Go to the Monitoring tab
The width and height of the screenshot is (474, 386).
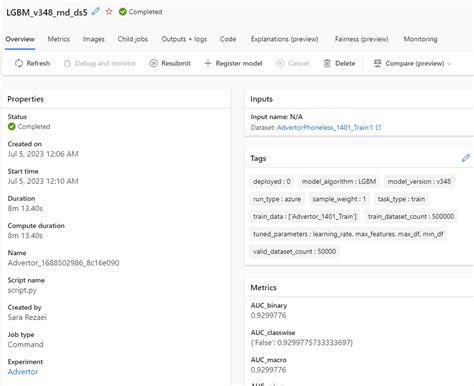pos(420,39)
